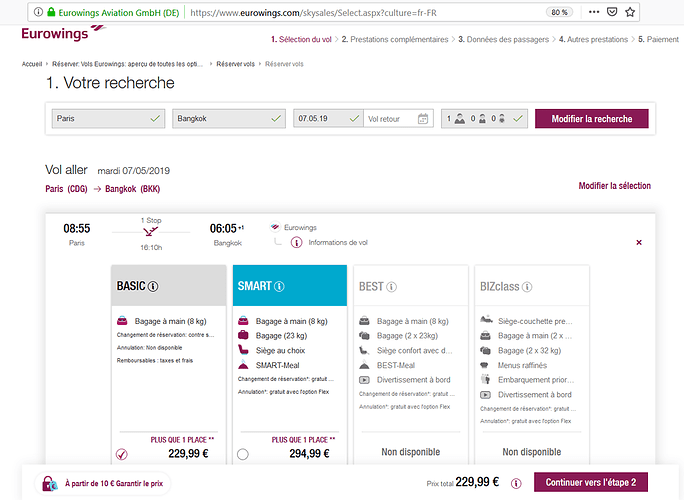Screen dimensions: 684x500
Task: Click BIZclass Embarquement prior... icon
Action: [x=485, y=379]
